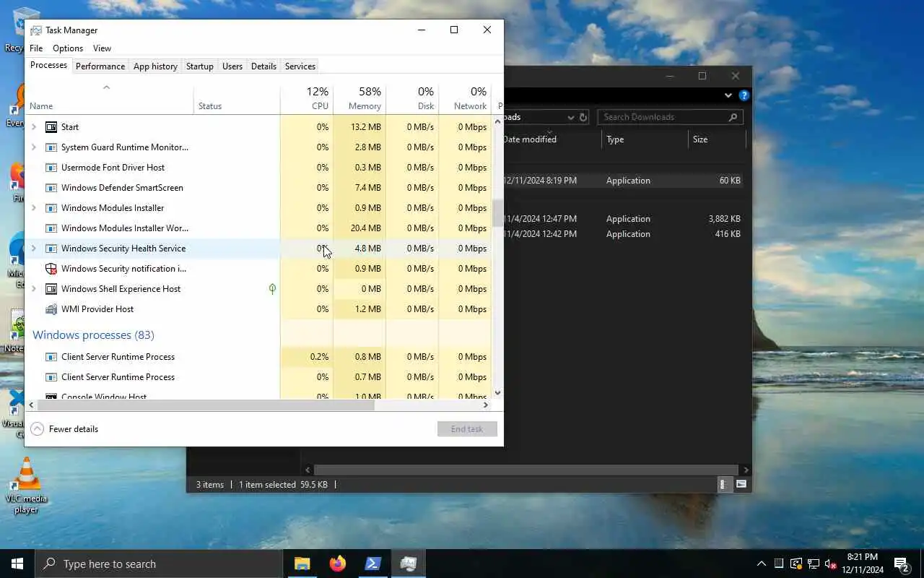Image resolution: width=924 pixels, height=578 pixels.
Task: Expand Windows Shell Experience Host group
Action: click(x=34, y=289)
